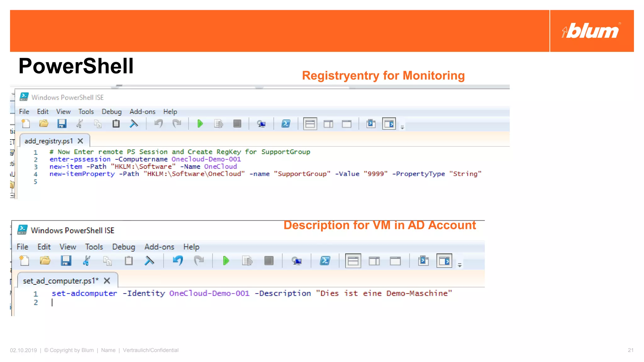
Task: Open Debug menu in upper ISE window
Action: [111, 112]
